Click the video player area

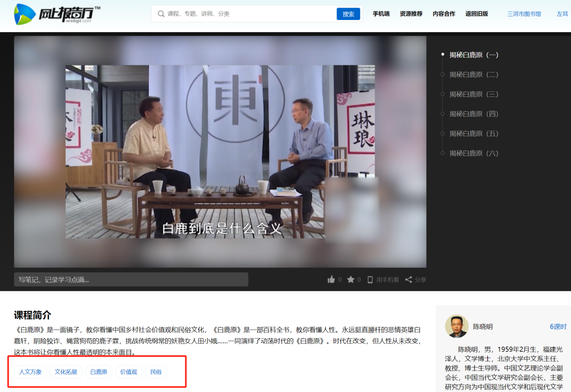point(220,152)
